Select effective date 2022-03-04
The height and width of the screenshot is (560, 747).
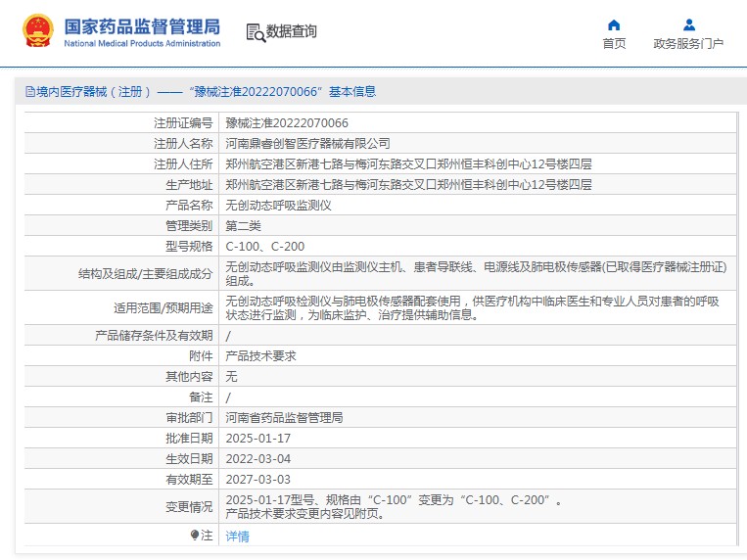(257, 458)
